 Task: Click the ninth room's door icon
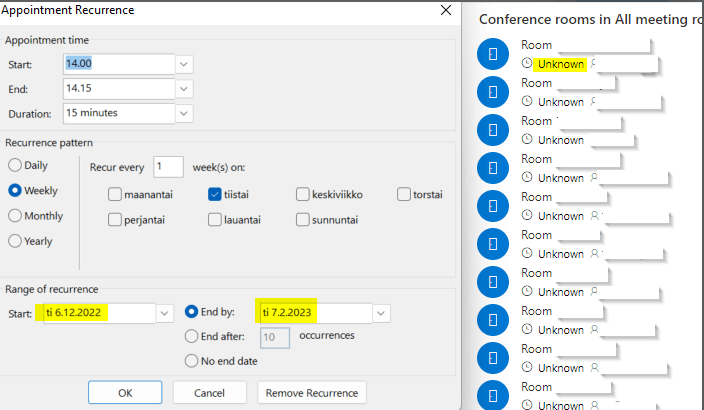[493, 358]
